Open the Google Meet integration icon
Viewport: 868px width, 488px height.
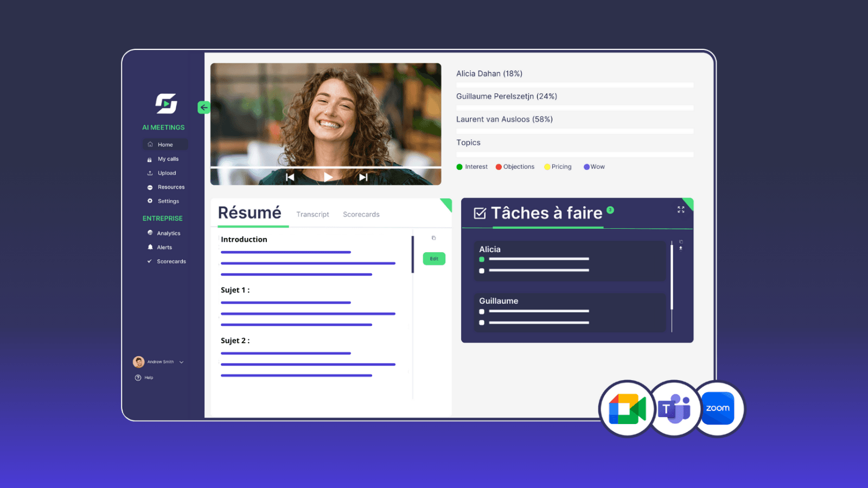point(627,409)
